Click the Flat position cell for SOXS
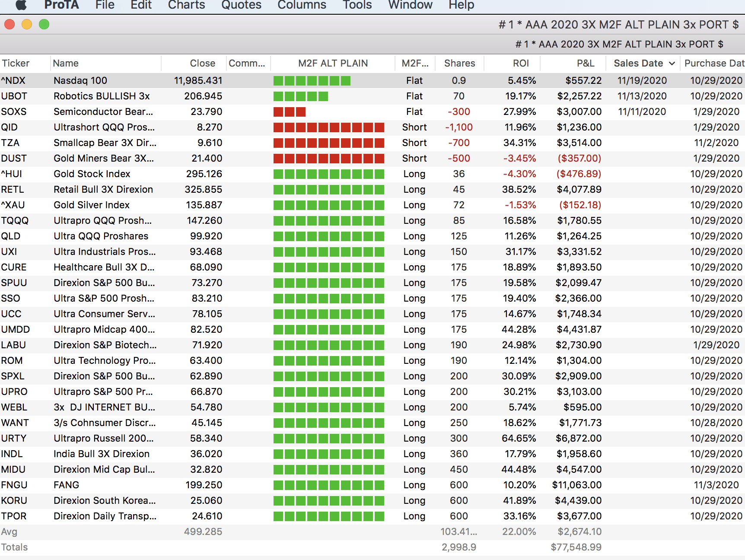The height and width of the screenshot is (560, 745). (x=414, y=112)
